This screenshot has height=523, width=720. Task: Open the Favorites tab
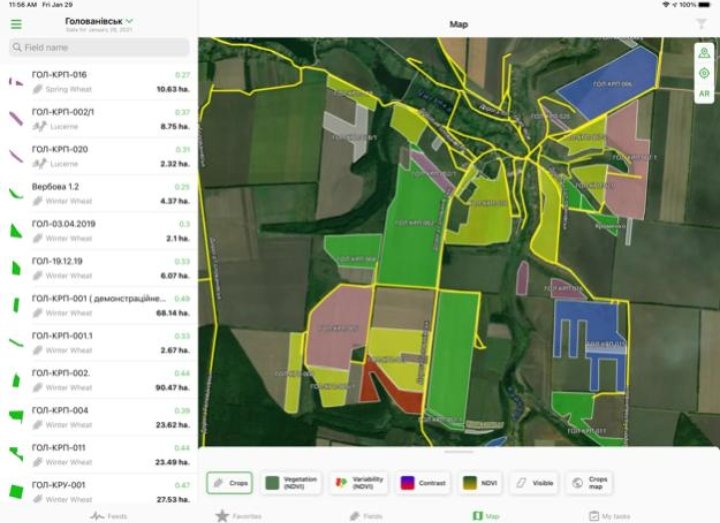click(238, 516)
